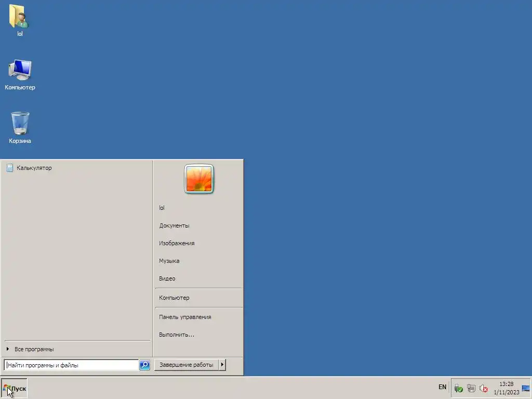The height and width of the screenshot is (399, 532).
Task: Click the show desktop monitor icon
Action: pyautogui.click(x=526, y=388)
